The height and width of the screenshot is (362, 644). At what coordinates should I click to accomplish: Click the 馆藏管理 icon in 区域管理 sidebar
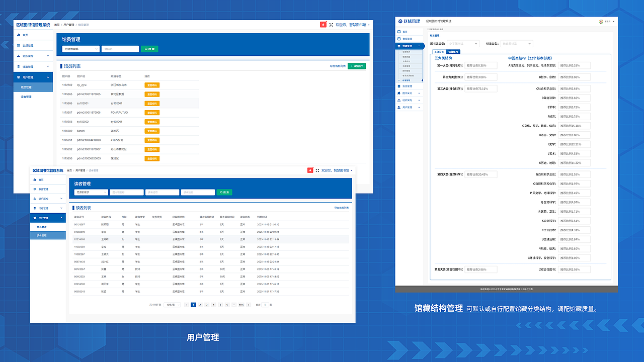(x=398, y=46)
